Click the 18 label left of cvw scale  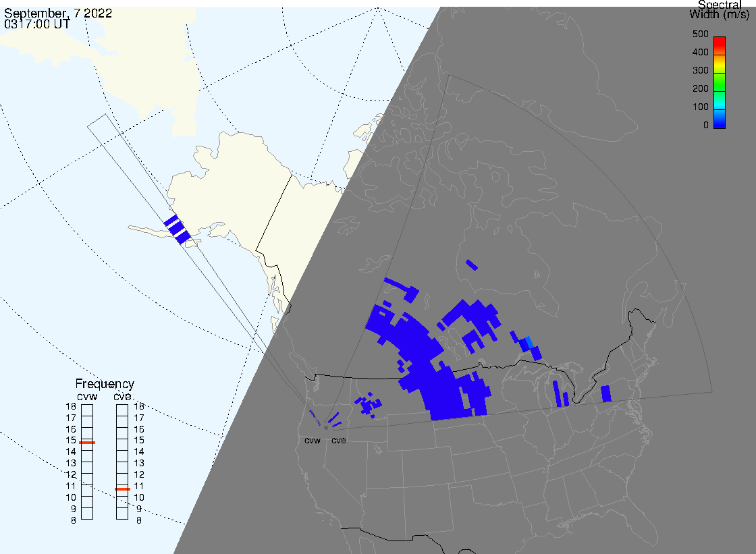pyautogui.click(x=71, y=406)
